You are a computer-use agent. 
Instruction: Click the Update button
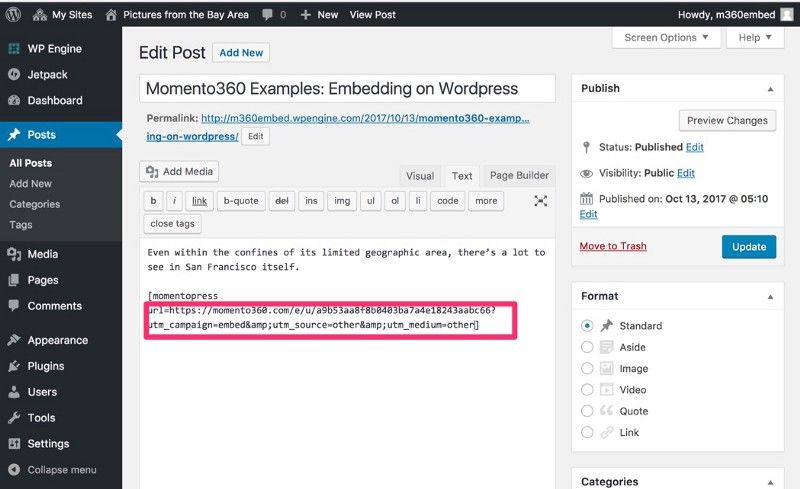749,247
